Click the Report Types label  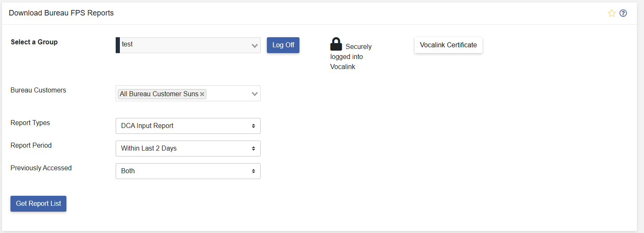pyautogui.click(x=30, y=123)
